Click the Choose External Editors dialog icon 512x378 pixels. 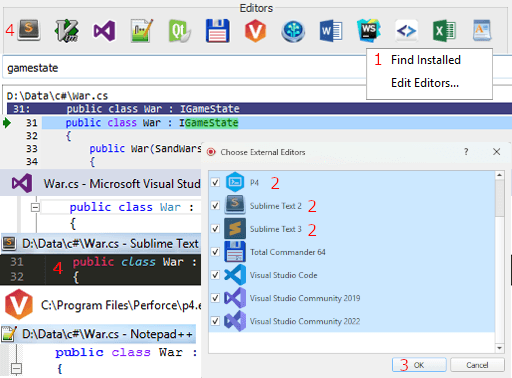(211, 152)
